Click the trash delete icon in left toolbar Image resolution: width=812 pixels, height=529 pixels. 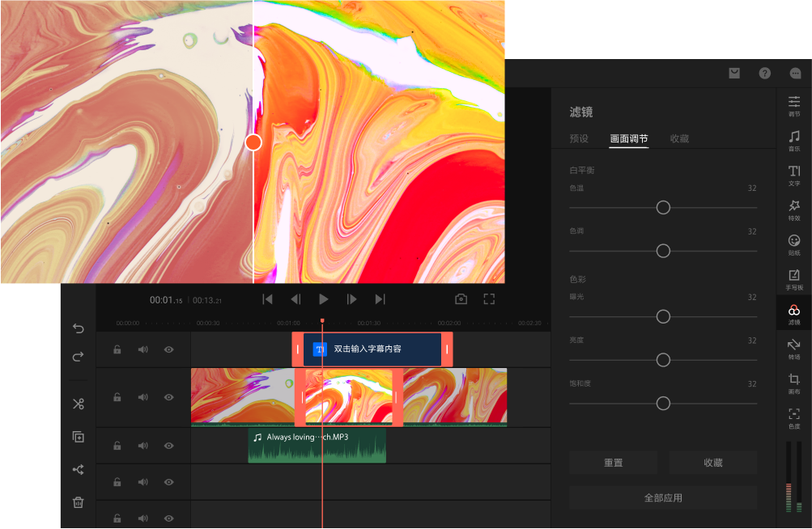pos(79,502)
